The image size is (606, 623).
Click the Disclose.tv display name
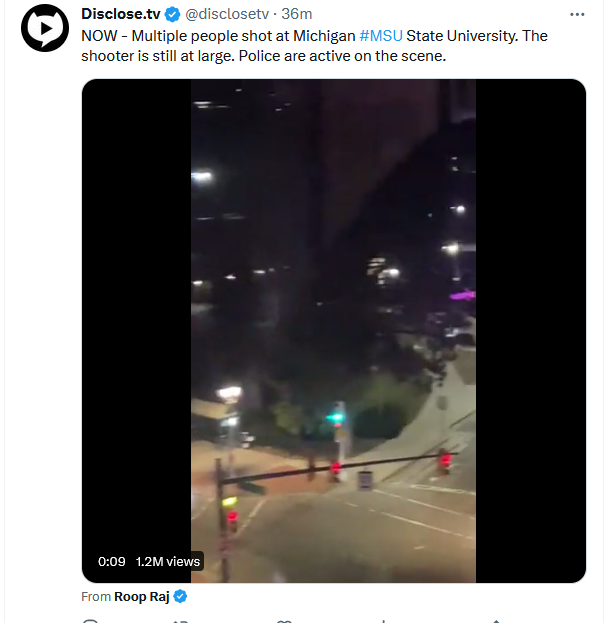click(x=121, y=14)
